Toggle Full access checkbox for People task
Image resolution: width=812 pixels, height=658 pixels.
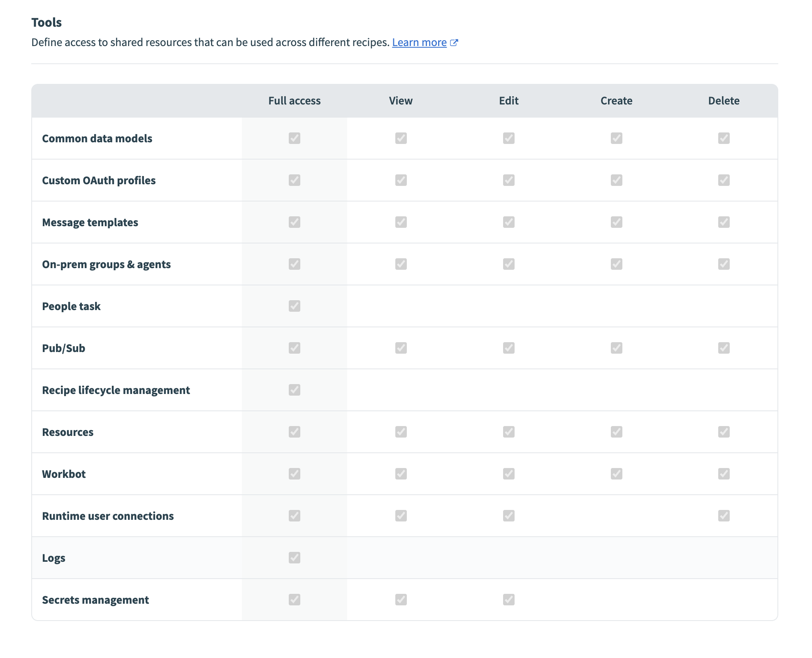coord(294,306)
